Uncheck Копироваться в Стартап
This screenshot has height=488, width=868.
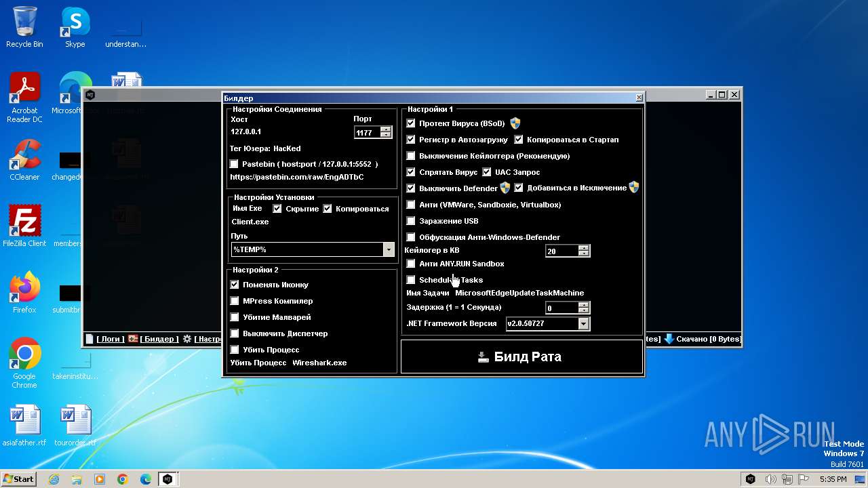click(x=519, y=140)
